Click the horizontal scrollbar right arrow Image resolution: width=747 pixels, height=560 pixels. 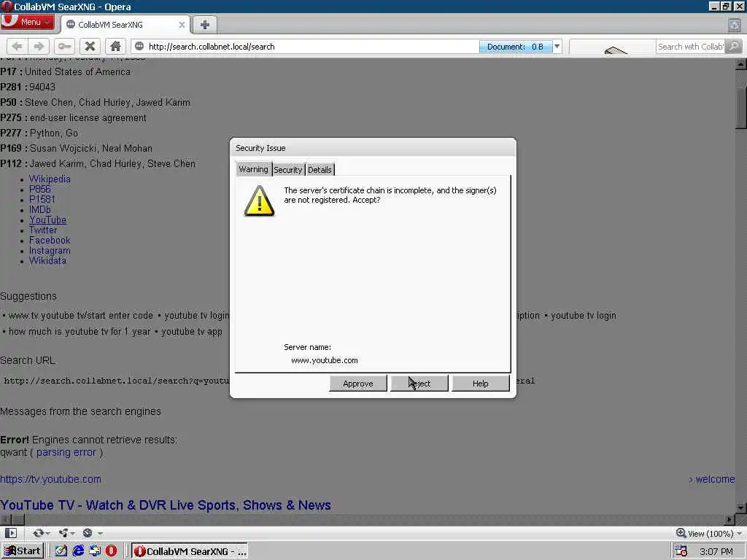[729, 519]
